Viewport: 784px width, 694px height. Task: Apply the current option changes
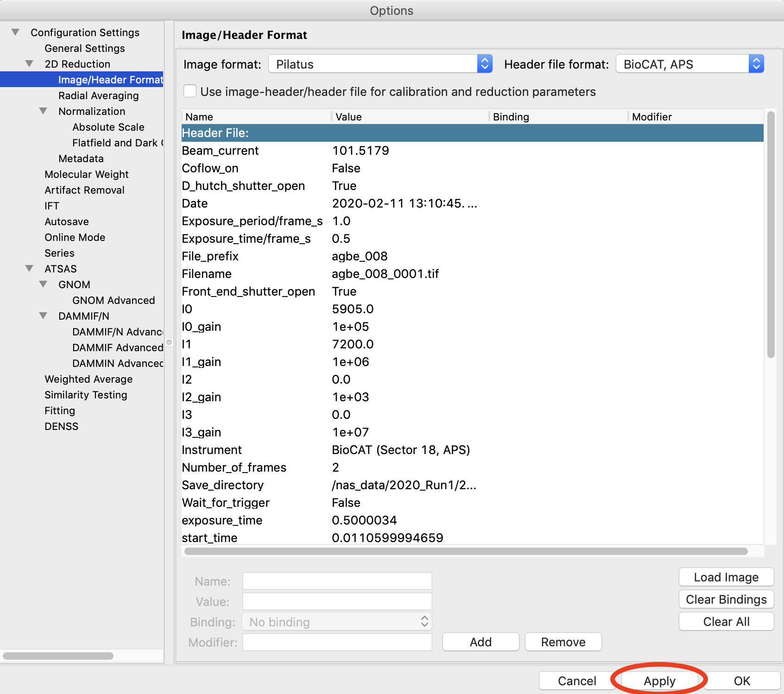pos(659,681)
